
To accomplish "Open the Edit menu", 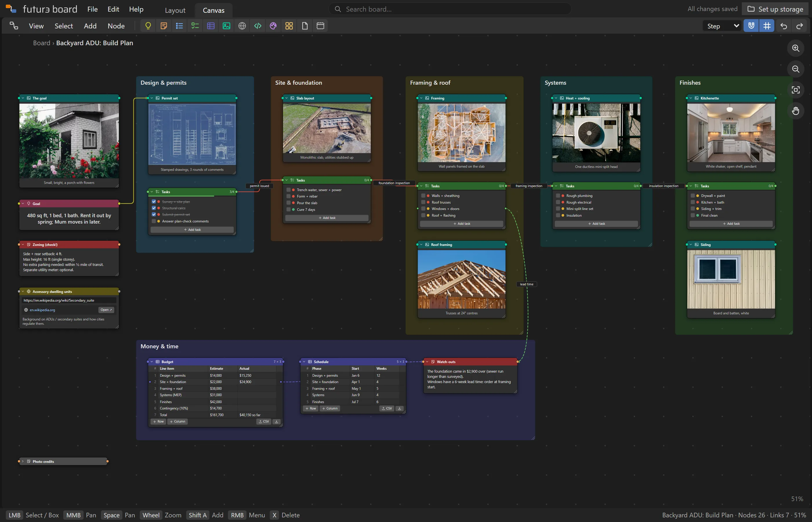I will pos(113,9).
